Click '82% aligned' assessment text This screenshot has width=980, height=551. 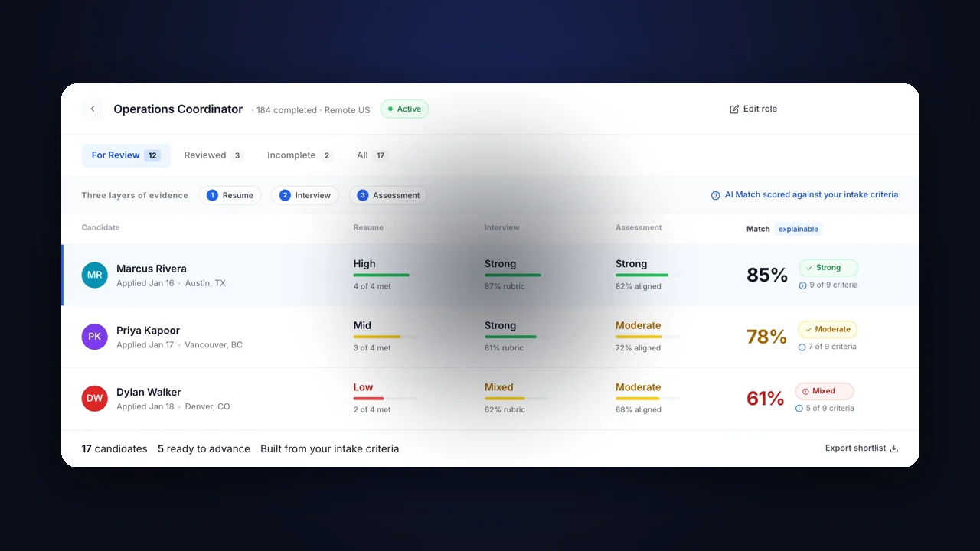coord(639,286)
